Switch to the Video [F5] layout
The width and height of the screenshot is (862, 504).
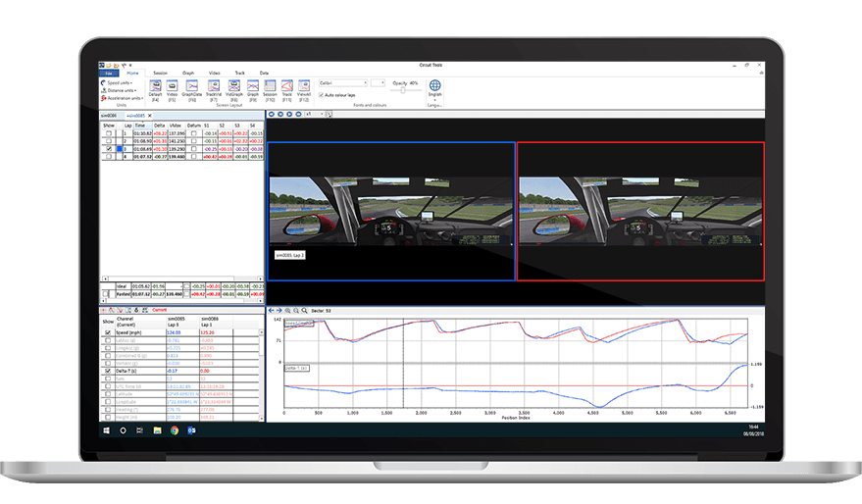click(x=172, y=88)
